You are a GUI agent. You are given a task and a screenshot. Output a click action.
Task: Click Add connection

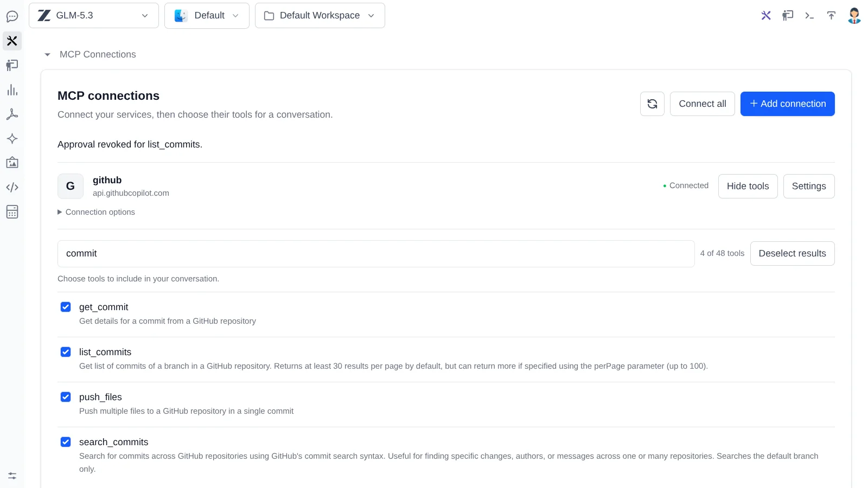787,104
